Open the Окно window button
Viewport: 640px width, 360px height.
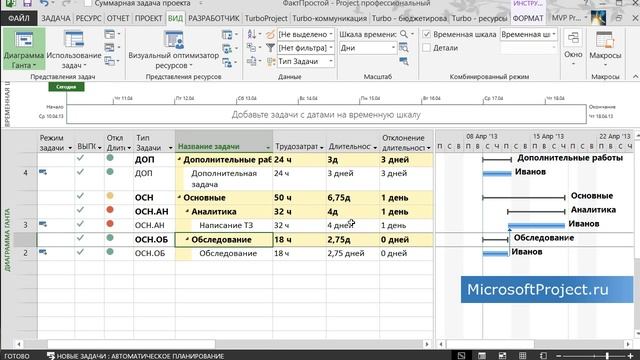point(573,48)
